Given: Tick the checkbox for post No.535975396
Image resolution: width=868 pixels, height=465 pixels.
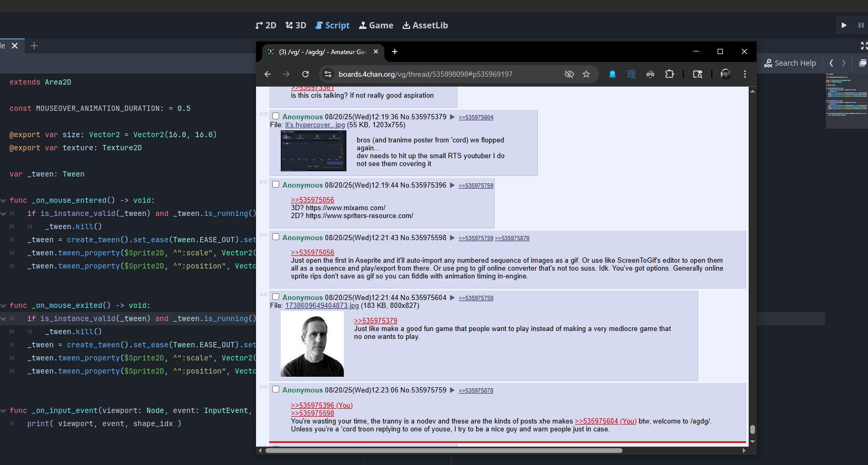Looking at the screenshot, I should pyautogui.click(x=275, y=184).
